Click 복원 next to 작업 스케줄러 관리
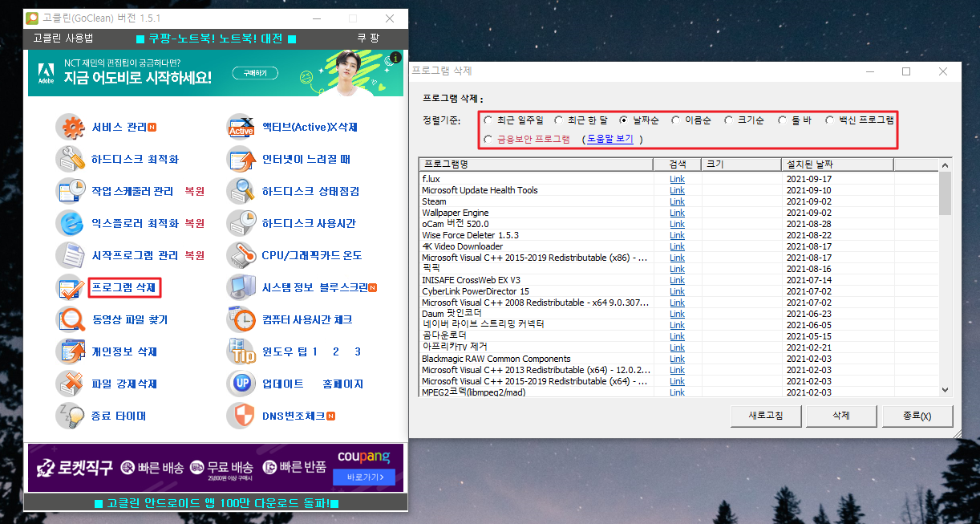 [195, 191]
